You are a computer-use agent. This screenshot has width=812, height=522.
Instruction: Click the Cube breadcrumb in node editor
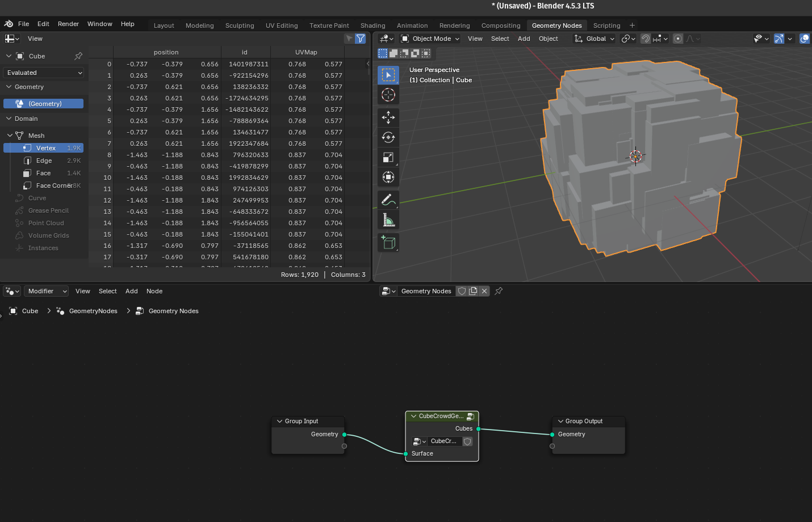pos(30,311)
